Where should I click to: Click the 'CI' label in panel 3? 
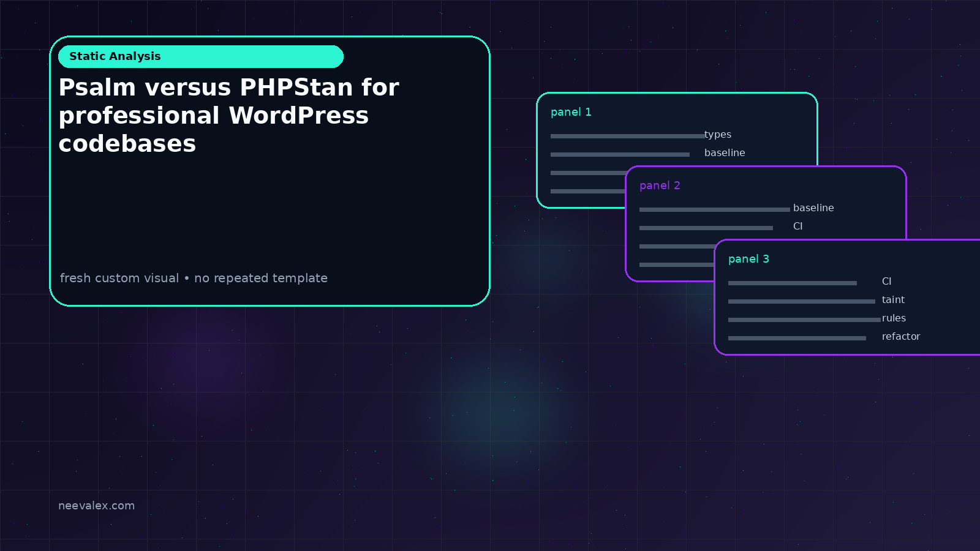pos(886,282)
